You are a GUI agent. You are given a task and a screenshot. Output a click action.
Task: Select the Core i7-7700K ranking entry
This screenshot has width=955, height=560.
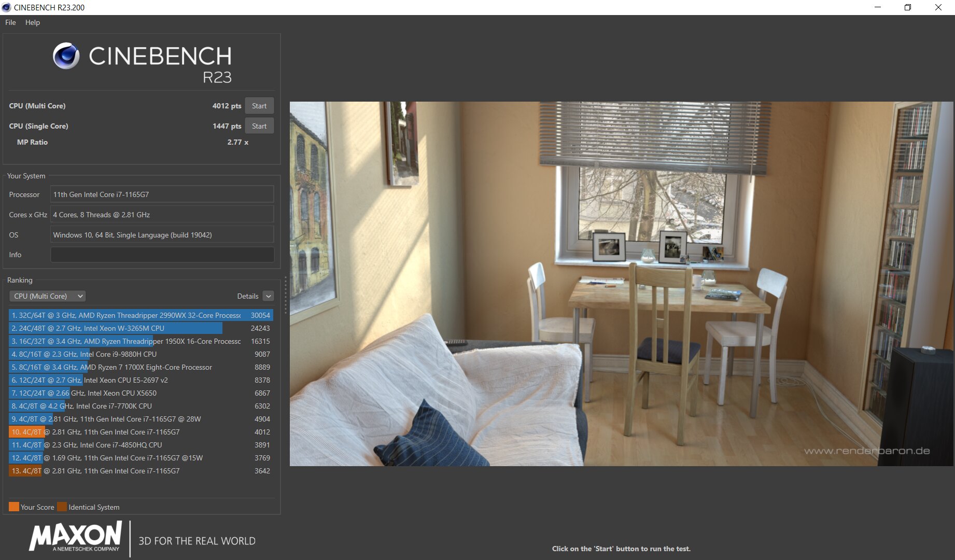point(141,406)
